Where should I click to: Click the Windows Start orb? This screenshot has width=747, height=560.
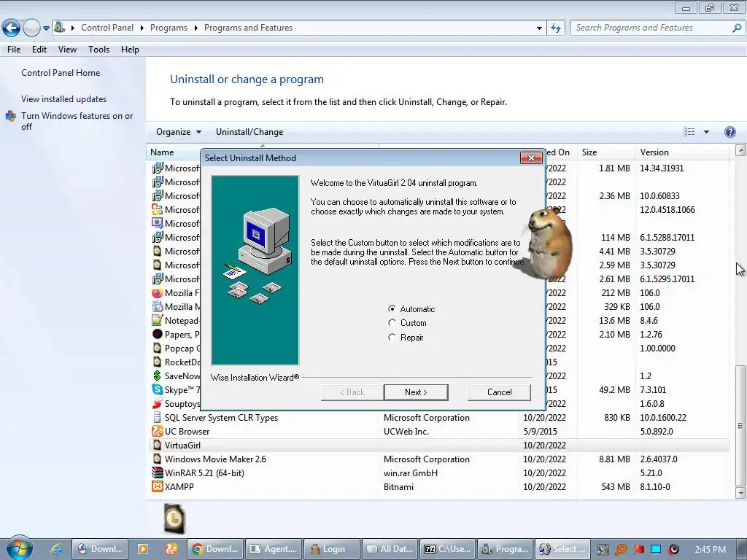pos(20,548)
